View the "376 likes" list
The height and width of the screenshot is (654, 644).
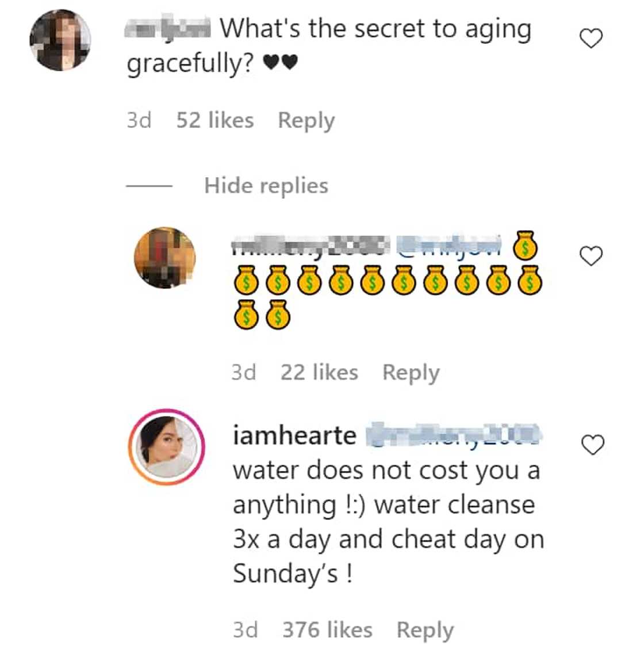point(327,630)
